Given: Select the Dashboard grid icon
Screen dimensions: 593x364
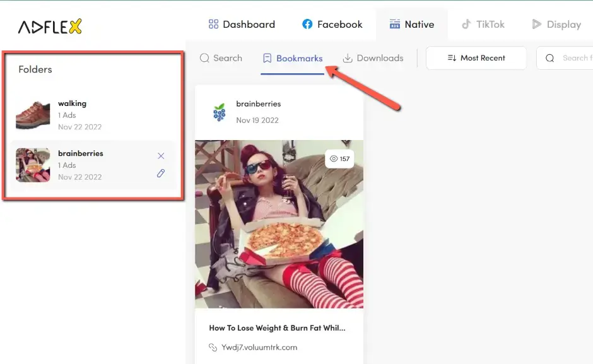Looking at the screenshot, I should [x=213, y=24].
